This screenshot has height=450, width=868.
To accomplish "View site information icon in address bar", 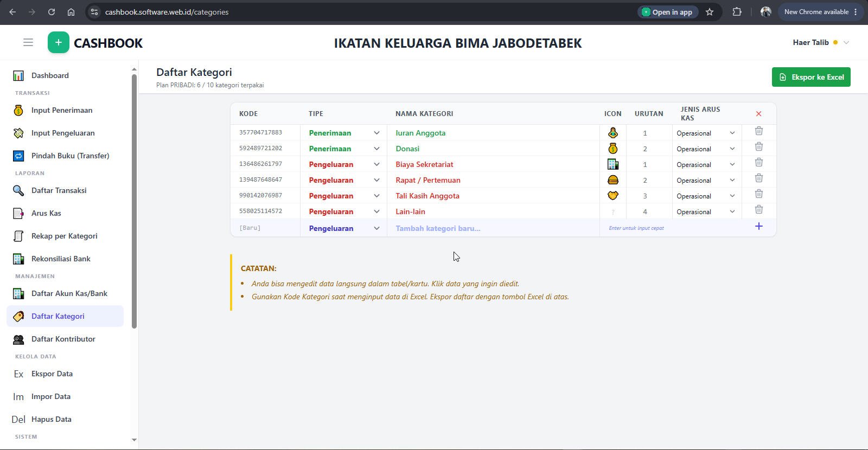I will [94, 12].
